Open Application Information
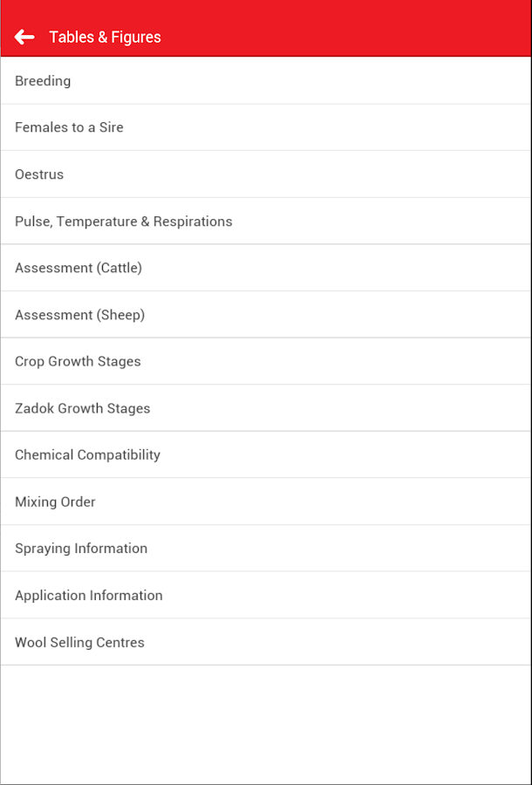Viewport: 532px width, 785px height. click(89, 595)
